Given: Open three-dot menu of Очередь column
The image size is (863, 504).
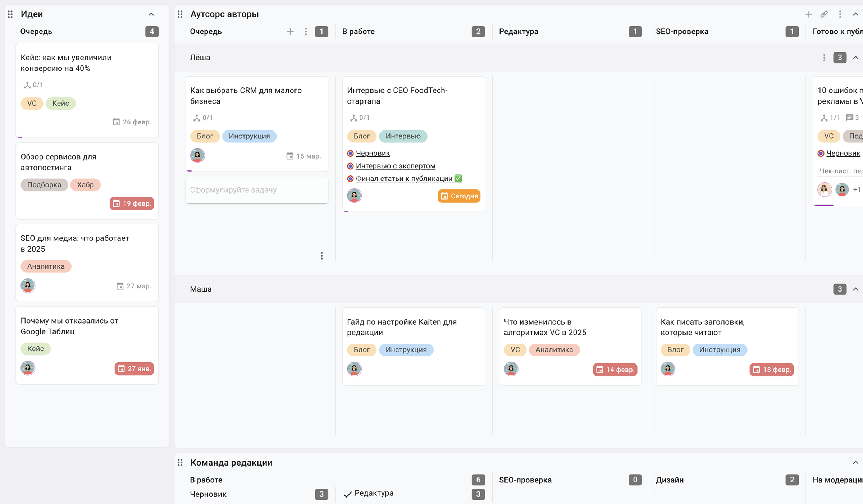Looking at the screenshot, I should [306, 32].
